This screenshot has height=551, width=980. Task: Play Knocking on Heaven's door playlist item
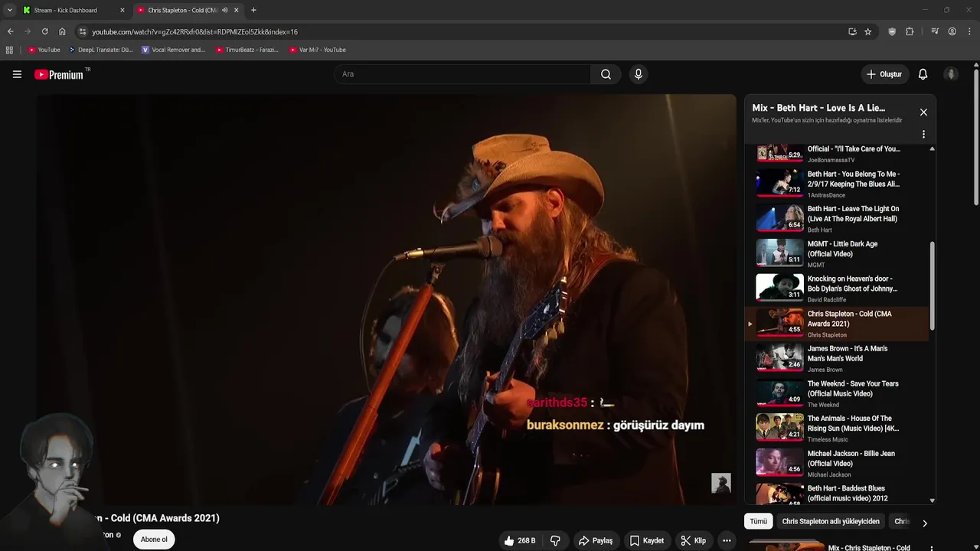[838, 289]
